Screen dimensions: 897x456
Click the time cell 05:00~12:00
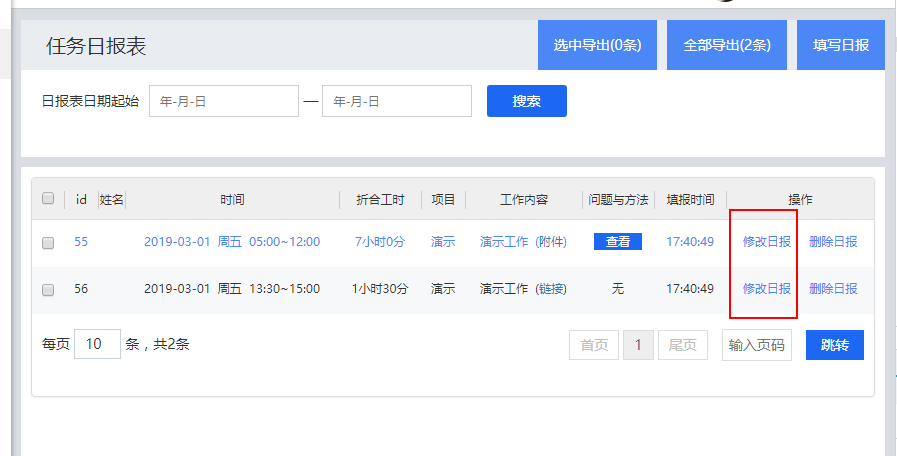(x=284, y=241)
